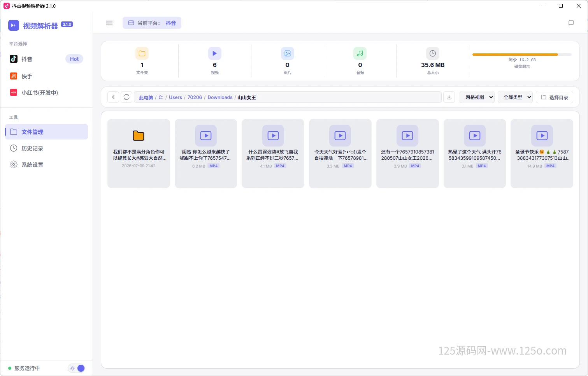Go to C: in the breadcrumb
This screenshot has height=376, width=588.
point(161,97)
